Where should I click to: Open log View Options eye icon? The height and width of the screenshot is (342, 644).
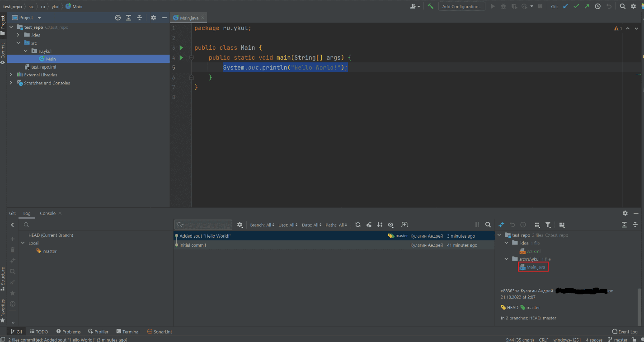391,225
